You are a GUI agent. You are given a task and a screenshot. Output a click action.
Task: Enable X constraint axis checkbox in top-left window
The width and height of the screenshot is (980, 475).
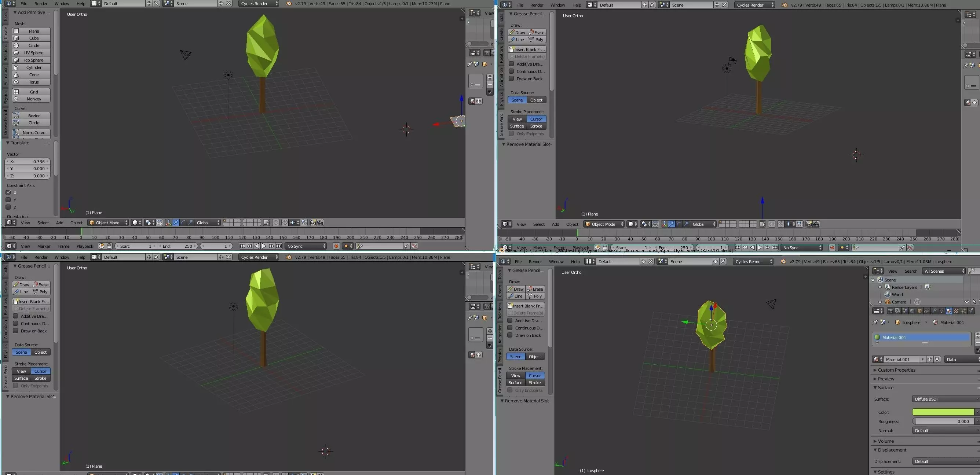coord(8,192)
